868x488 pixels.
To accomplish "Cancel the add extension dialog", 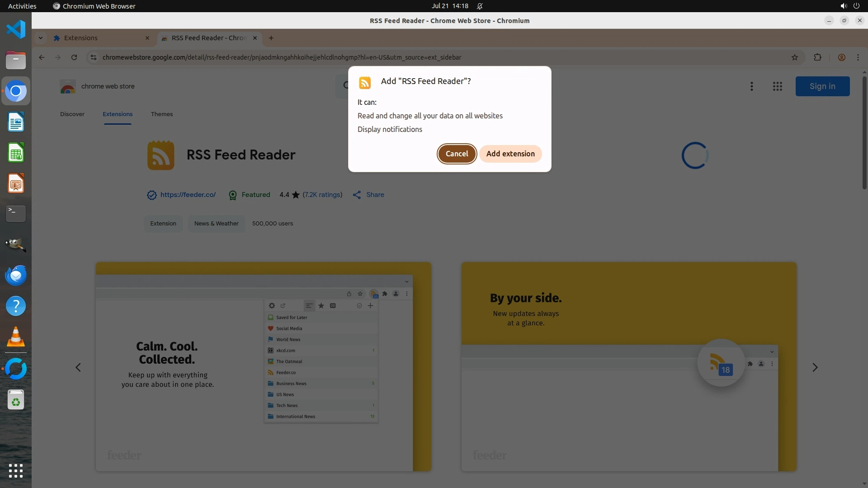I will pos(457,154).
